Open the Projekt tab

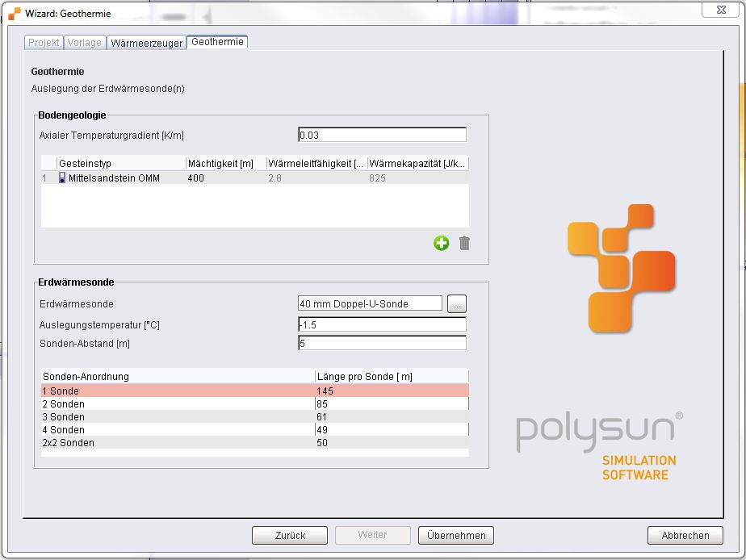(x=44, y=43)
